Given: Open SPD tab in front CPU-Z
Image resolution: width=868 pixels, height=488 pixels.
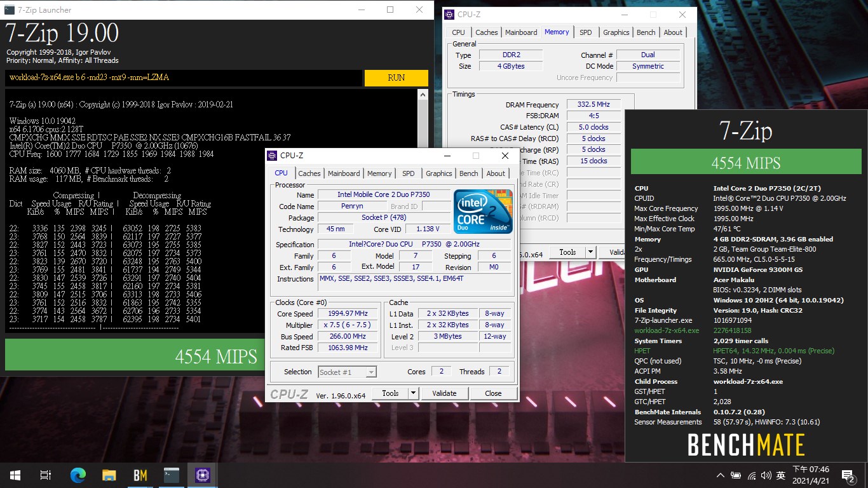Looking at the screenshot, I should [409, 173].
